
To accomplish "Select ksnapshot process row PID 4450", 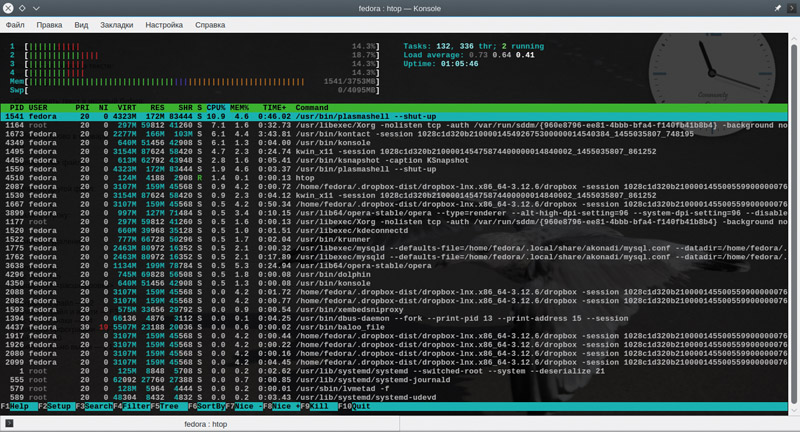I will coord(394,160).
